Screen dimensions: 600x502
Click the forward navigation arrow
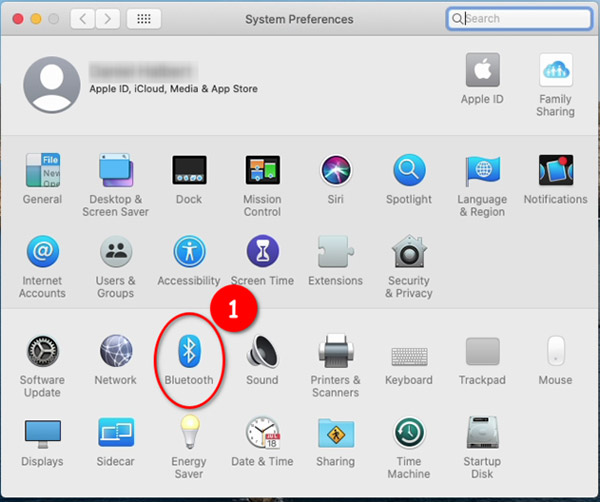107,19
